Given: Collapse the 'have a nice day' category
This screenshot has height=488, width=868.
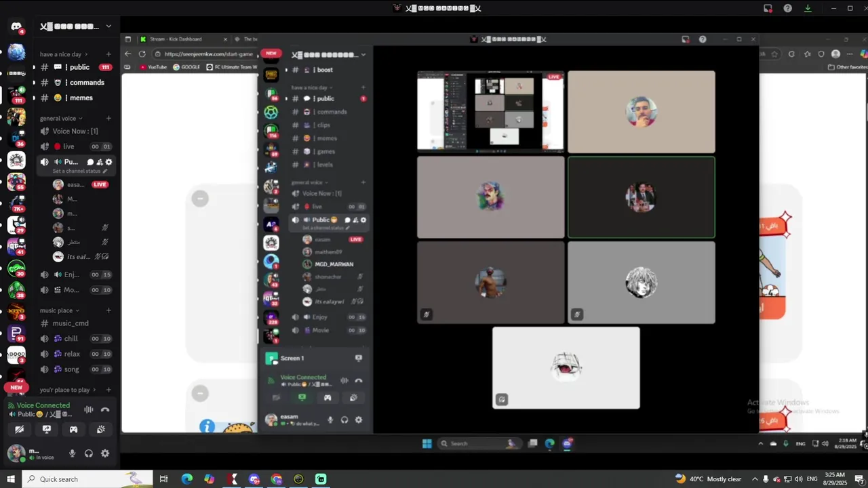Looking at the screenshot, I should click(x=64, y=54).
